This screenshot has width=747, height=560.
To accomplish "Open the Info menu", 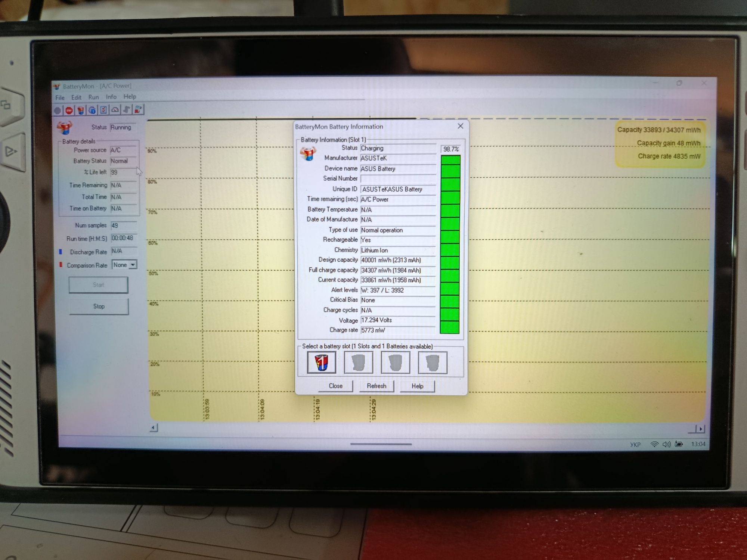I will point(111,97).
